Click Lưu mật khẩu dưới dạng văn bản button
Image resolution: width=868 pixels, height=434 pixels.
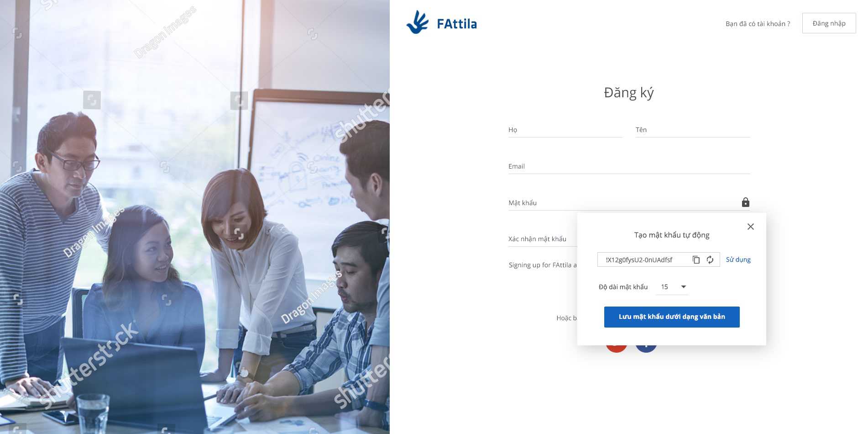pos(672,317)
